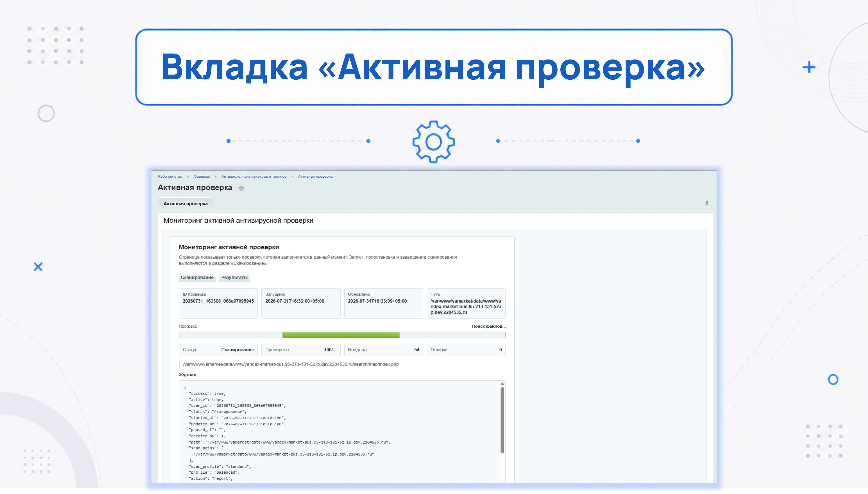Click the Ошибки count 0
Image resolution: width=868 pixels, height=494 pixels.
(x=500, y=350)
